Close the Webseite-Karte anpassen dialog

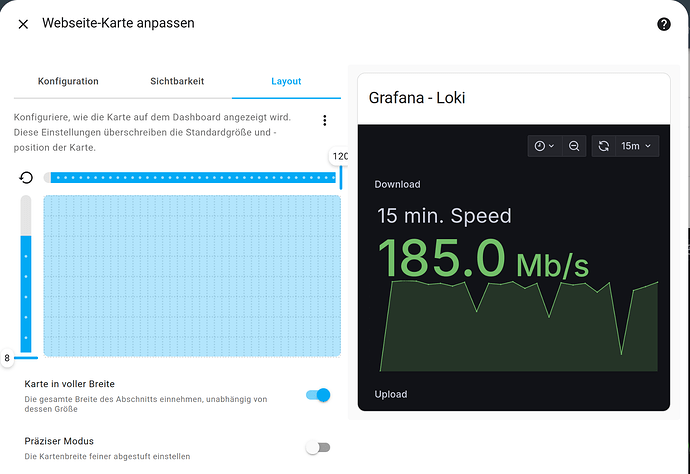(x=23, y=24)
